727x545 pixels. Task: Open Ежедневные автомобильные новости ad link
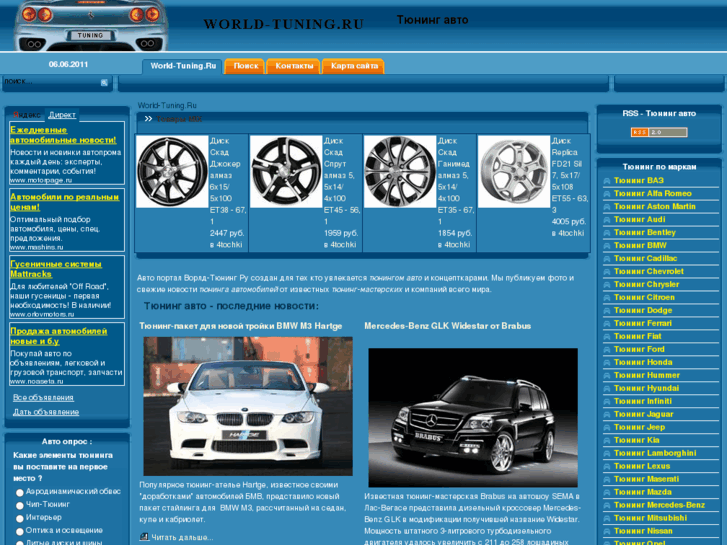(x=63, y=135)
